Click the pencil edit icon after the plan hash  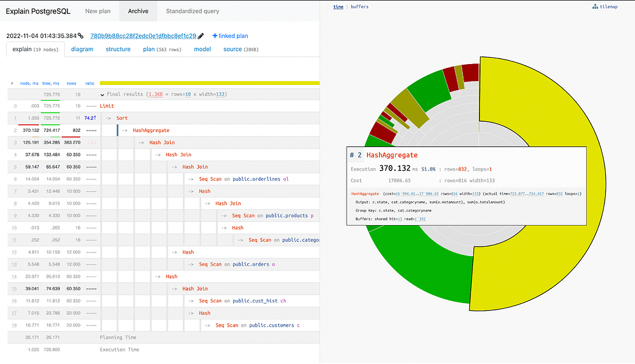point(201,36)
